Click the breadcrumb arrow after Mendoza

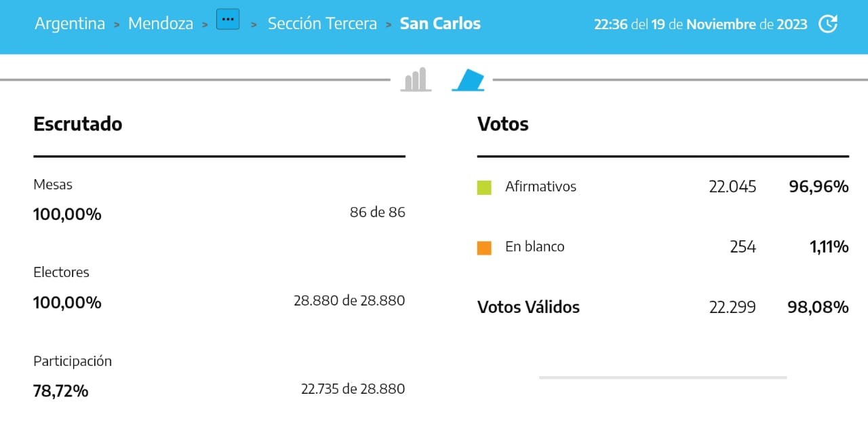point(205,24)
